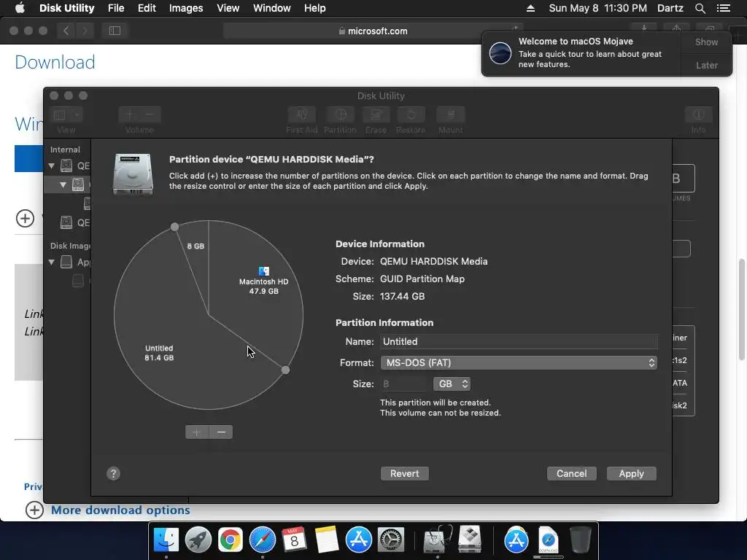Collapse the nested container disclosure triangle
The image size is (747, 560).
click(63, 184)
